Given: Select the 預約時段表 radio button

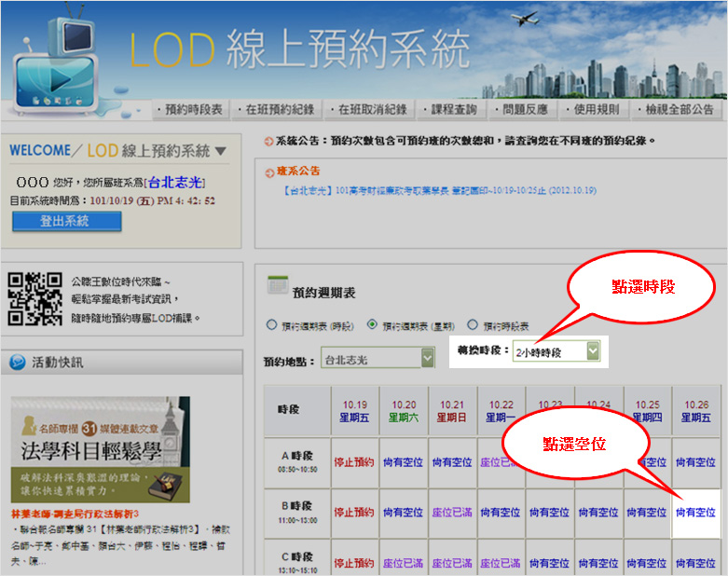Looking at the screenshot, I should (473, 324).
